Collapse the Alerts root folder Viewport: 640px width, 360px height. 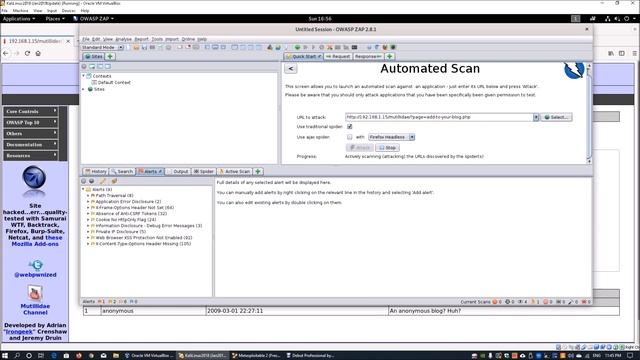click(x=84, y=189)
